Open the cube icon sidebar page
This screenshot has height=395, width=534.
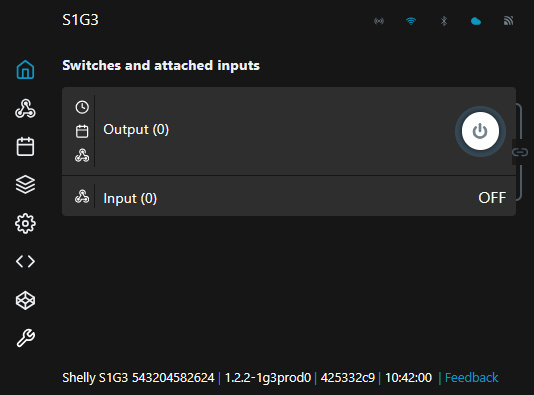point(26,300)
